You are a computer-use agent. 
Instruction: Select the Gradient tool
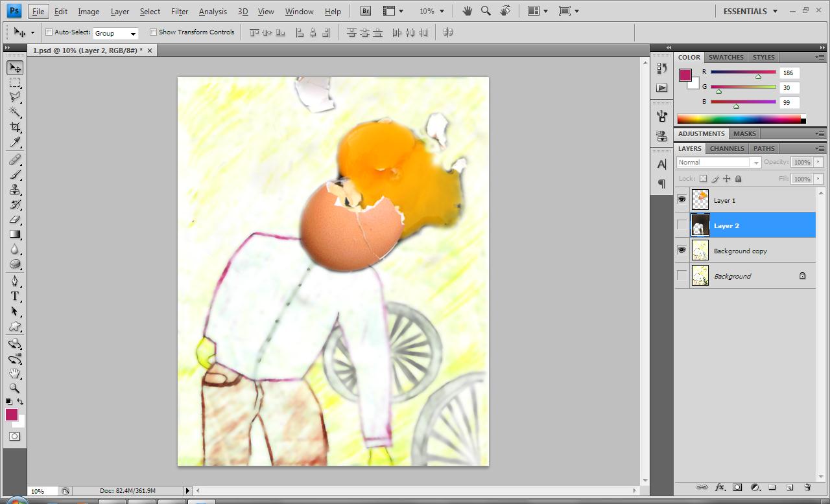[x=14, y=235]
